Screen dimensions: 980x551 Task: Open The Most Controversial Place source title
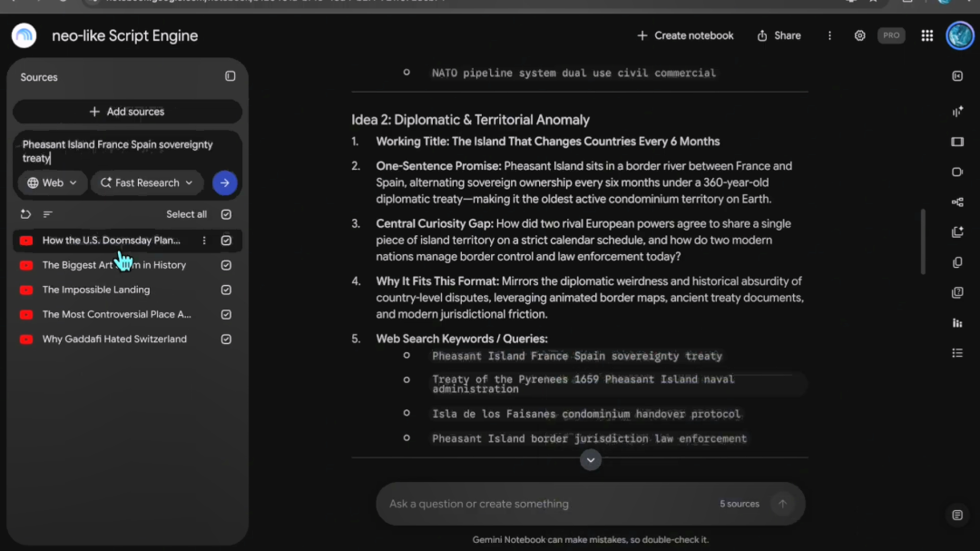point(117,315)
